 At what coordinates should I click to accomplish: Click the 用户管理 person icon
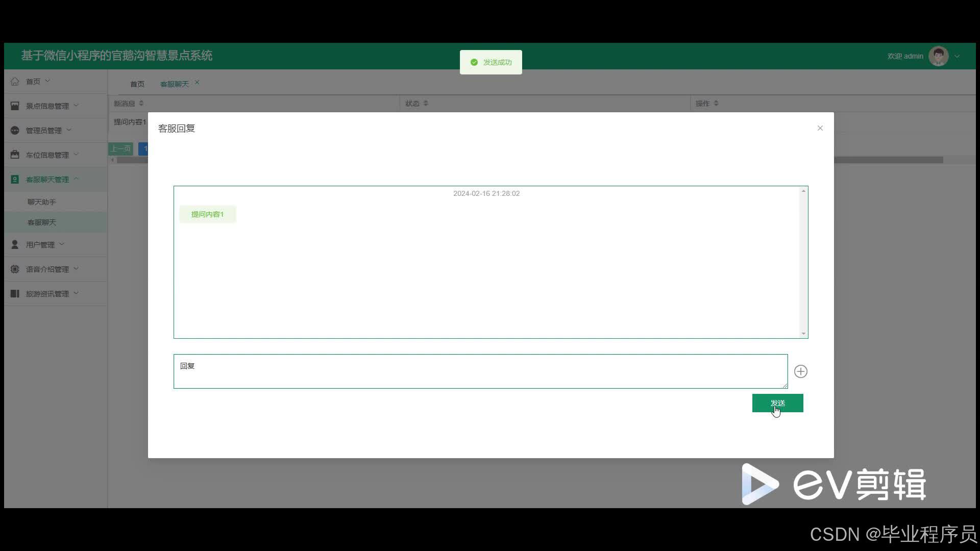click(15, 245)
